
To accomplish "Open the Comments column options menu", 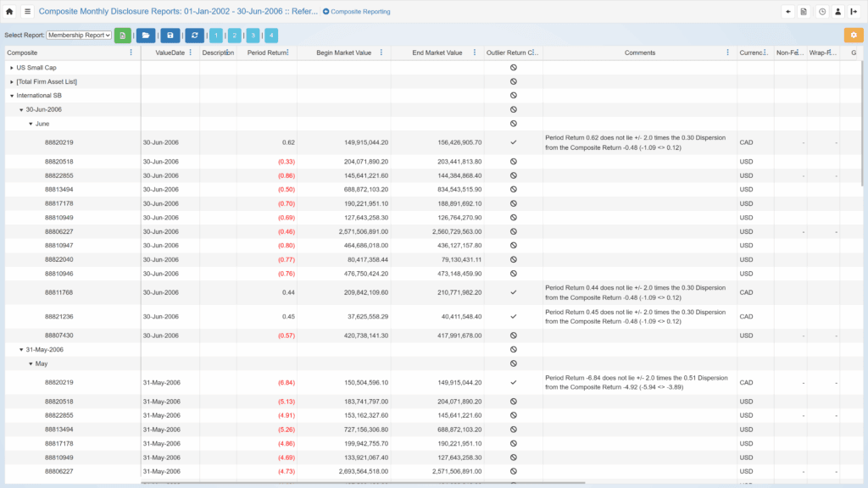I will tap(727, 53).
